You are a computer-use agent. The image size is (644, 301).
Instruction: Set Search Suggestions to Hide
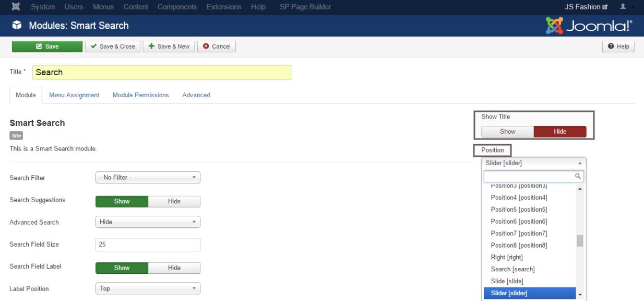[x=174, y=201]
